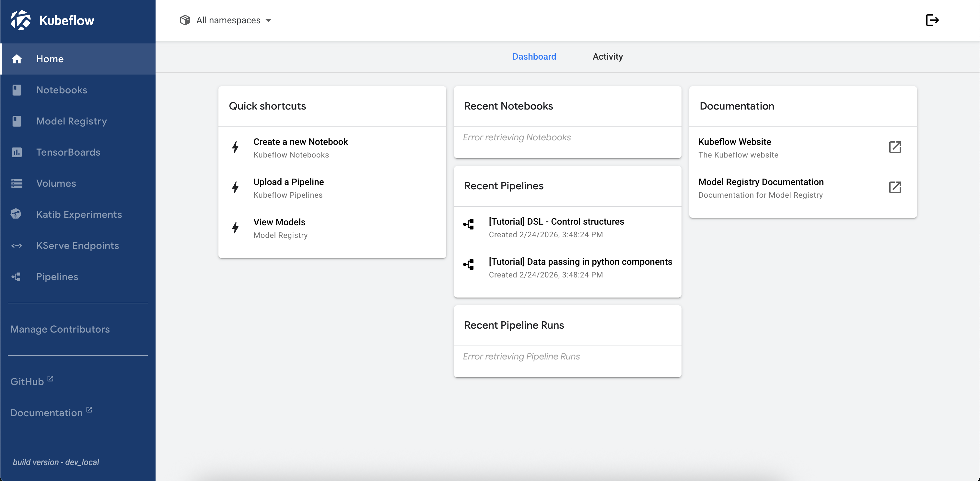This screenshot has width=980, height=481.
Task: Open Model Registry from sidebar
Action: [77, 122]
